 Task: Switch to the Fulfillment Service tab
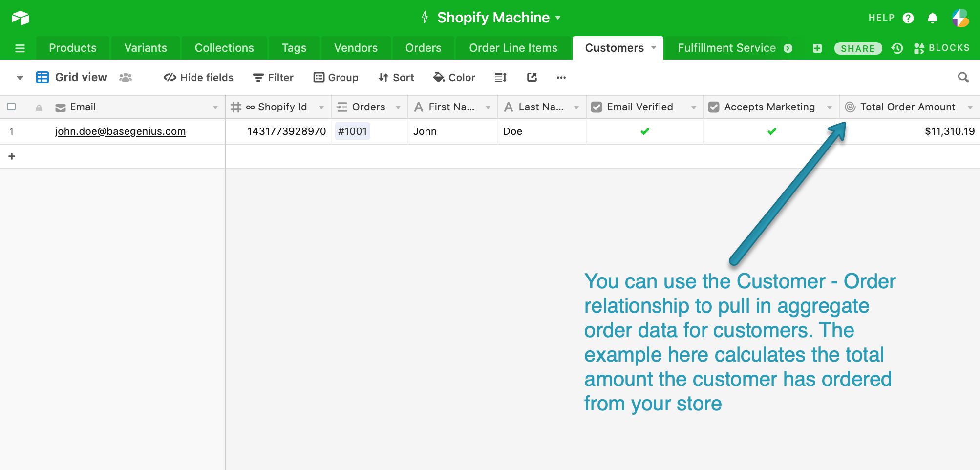pos(726,48)
